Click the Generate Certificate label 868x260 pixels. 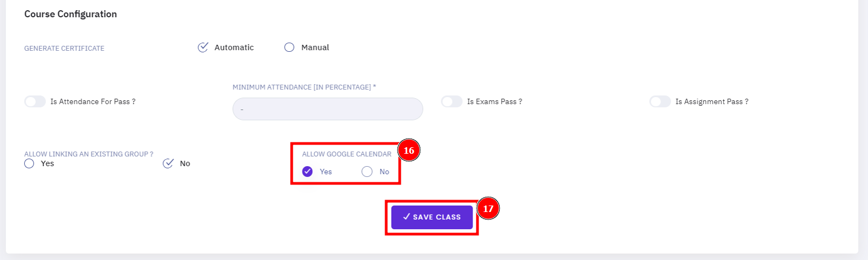point(64,48)
